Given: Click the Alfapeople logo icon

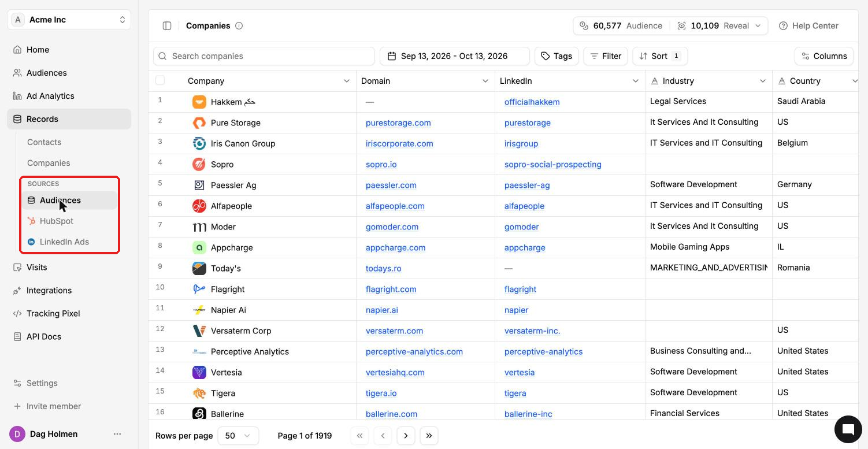Looking at the screenshot, I should (199, 206).
